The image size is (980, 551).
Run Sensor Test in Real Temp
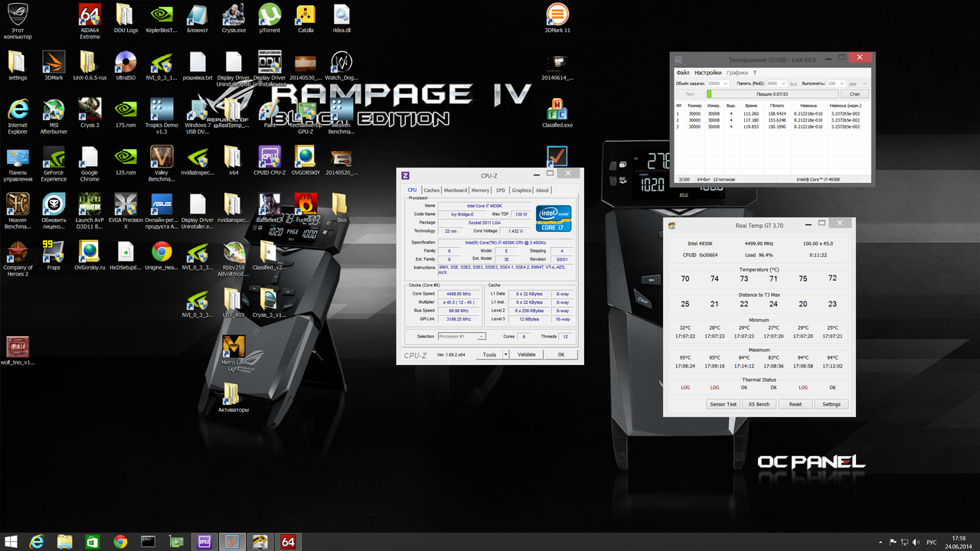(x=724, y=404)
